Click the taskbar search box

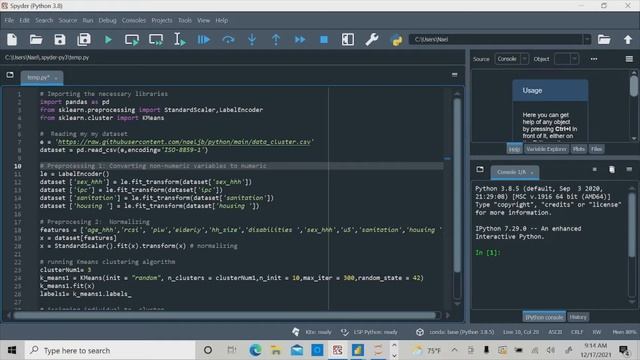click(110, 350)
